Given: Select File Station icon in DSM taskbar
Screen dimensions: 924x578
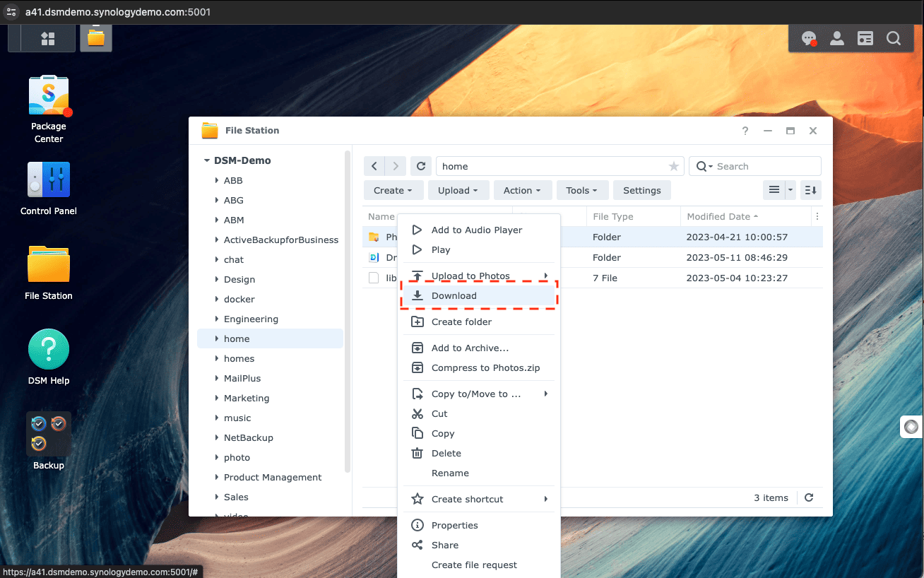Looking at the screenshot, I should [96, 38].
